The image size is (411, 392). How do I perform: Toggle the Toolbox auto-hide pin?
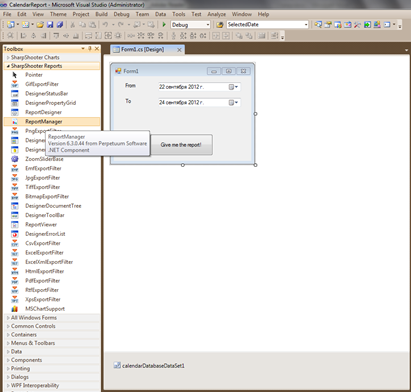point(90,49)
